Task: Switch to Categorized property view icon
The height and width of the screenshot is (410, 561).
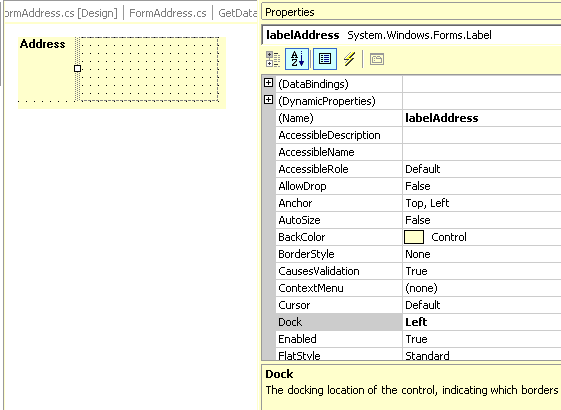Action: 273,59
